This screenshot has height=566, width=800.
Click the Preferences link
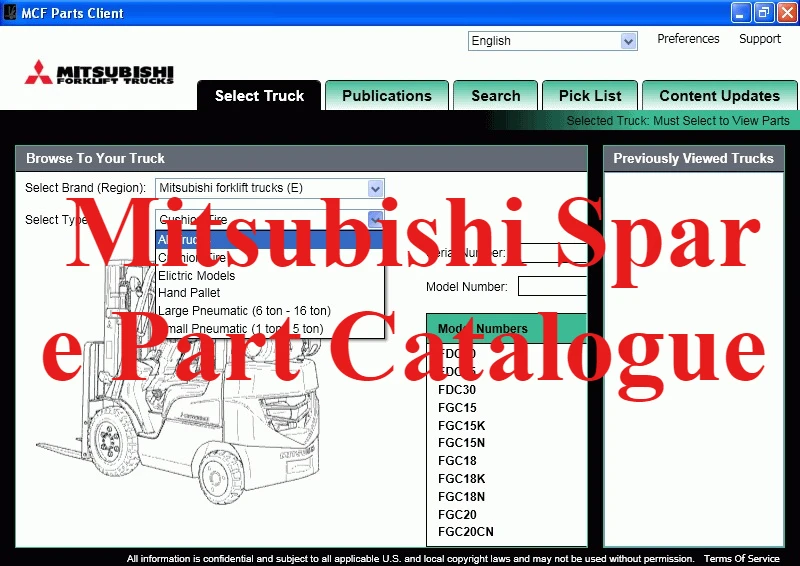tap(688, 39)
